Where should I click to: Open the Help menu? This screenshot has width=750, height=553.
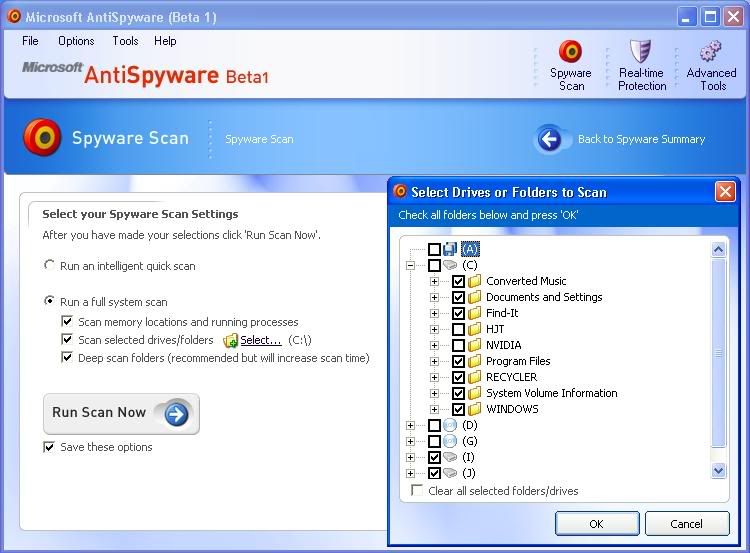pyautogui.click(x=165, y=41)
